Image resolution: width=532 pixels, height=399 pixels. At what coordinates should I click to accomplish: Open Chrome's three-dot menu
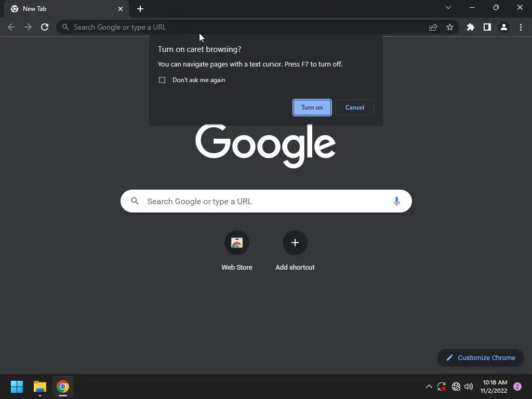tap(521, 27)
